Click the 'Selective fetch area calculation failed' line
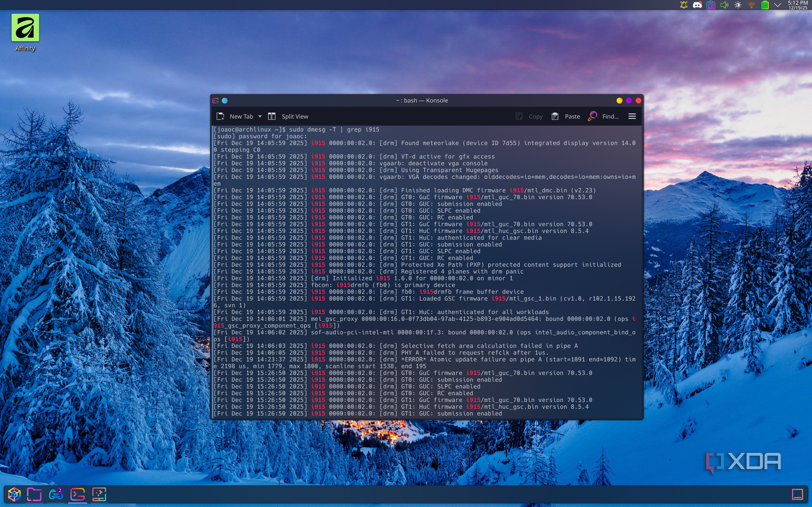 click(x=396, y=346)
